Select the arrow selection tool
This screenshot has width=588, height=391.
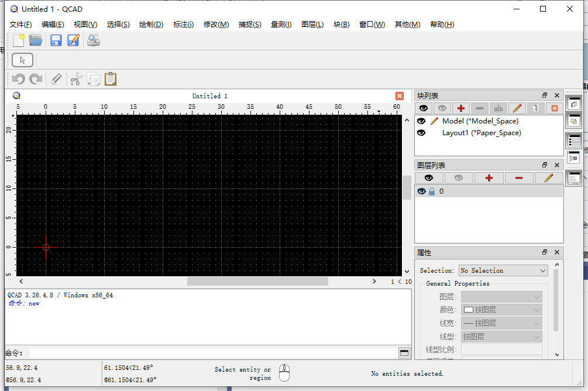[x=22, y=60]
